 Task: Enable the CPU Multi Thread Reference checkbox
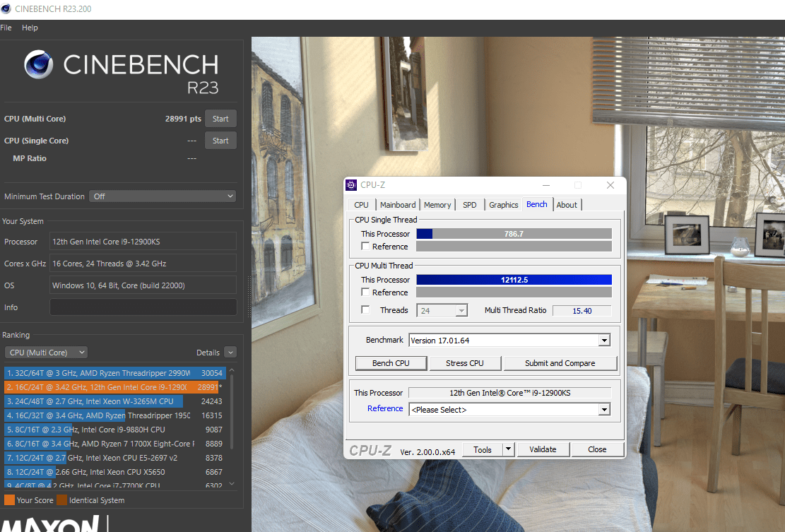pyautogui.click(x=365, y=292)
